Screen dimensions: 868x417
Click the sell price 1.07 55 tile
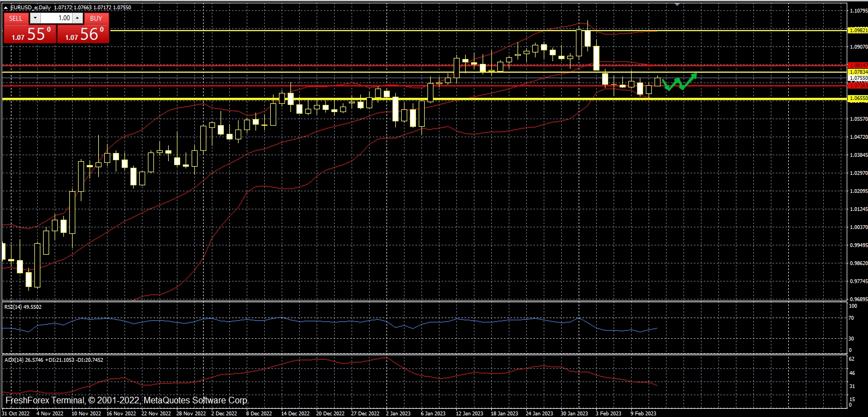coord(30,34)
